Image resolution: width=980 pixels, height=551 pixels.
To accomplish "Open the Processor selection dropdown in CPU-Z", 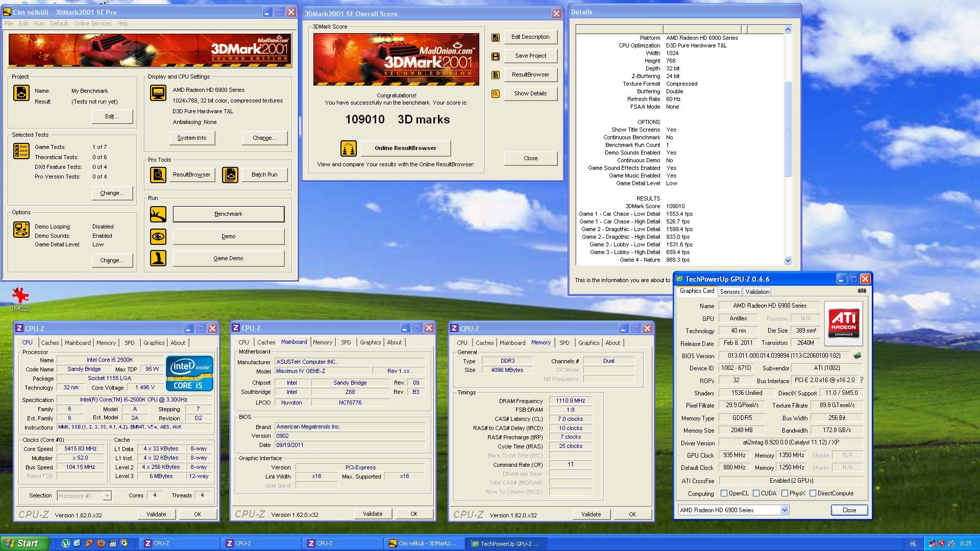I will coord(107,496).
